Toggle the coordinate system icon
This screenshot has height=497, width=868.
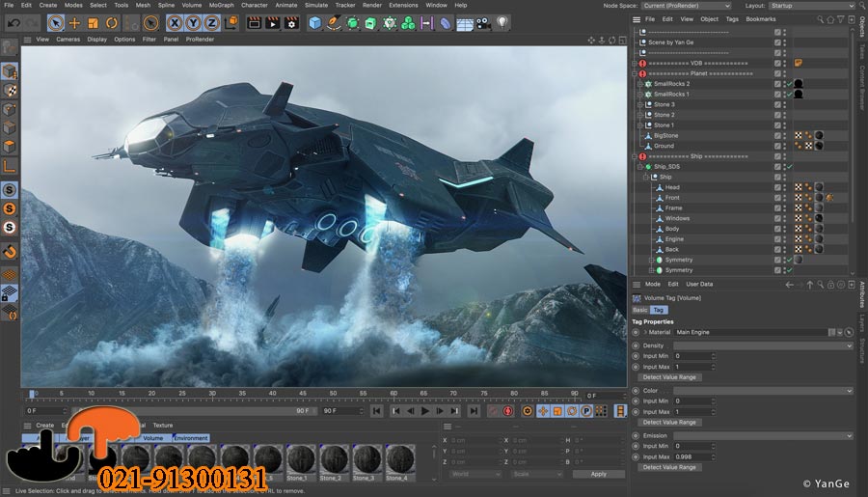pos(231,23)
